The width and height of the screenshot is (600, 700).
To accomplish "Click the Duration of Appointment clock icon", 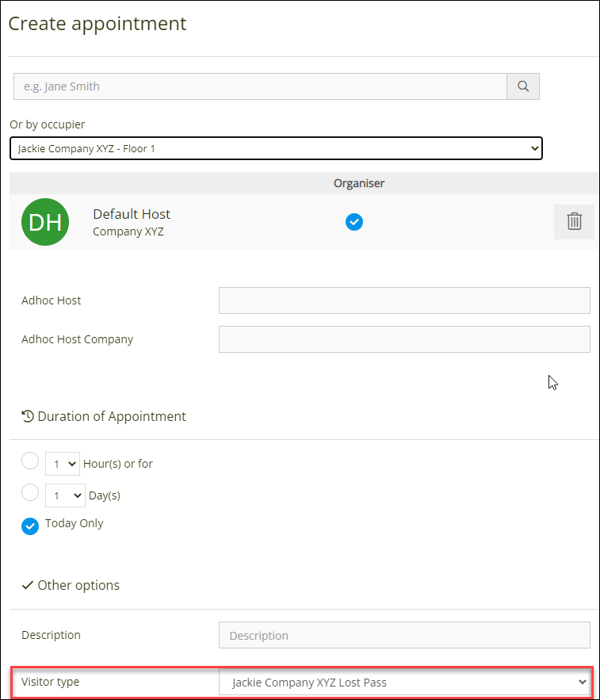I will click(28, 416).
